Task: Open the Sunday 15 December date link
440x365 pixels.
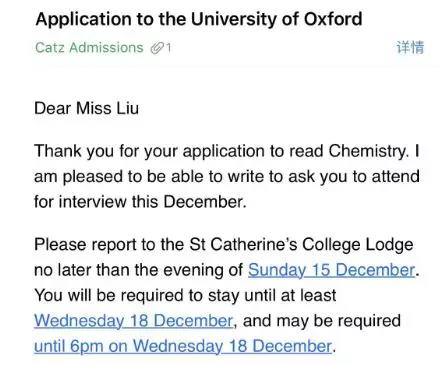Action: 332,270
